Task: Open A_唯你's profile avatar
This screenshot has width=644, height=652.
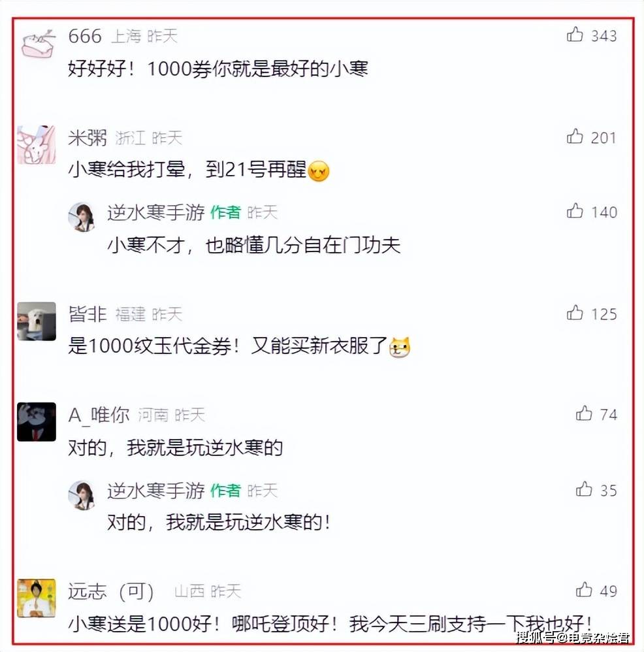Action: click(37, 421)
